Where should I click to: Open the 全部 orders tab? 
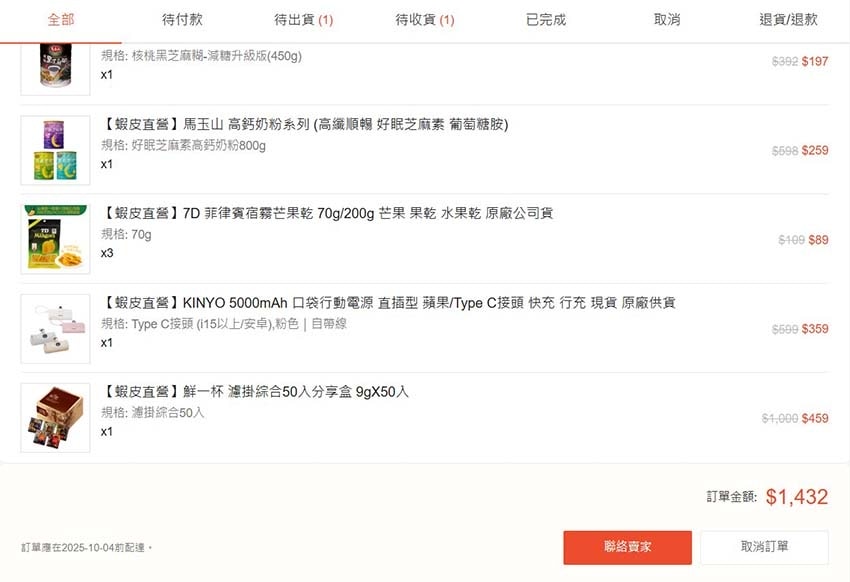pyautogui.click(x=60, y=20)
